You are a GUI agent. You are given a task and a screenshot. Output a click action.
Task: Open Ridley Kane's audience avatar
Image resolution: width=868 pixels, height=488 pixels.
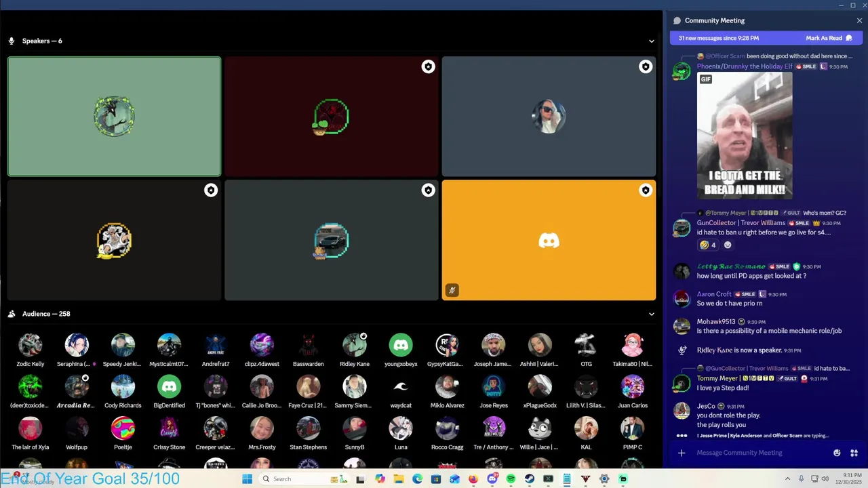click(354, 345)
